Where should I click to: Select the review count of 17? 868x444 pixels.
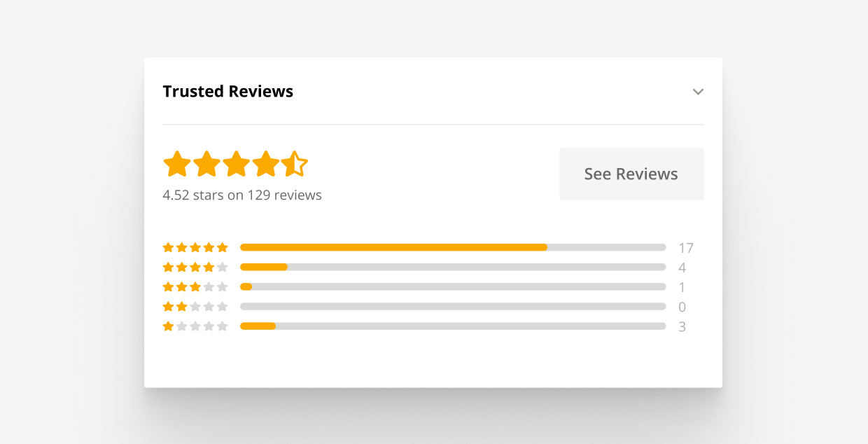click(x=686, y=247)
